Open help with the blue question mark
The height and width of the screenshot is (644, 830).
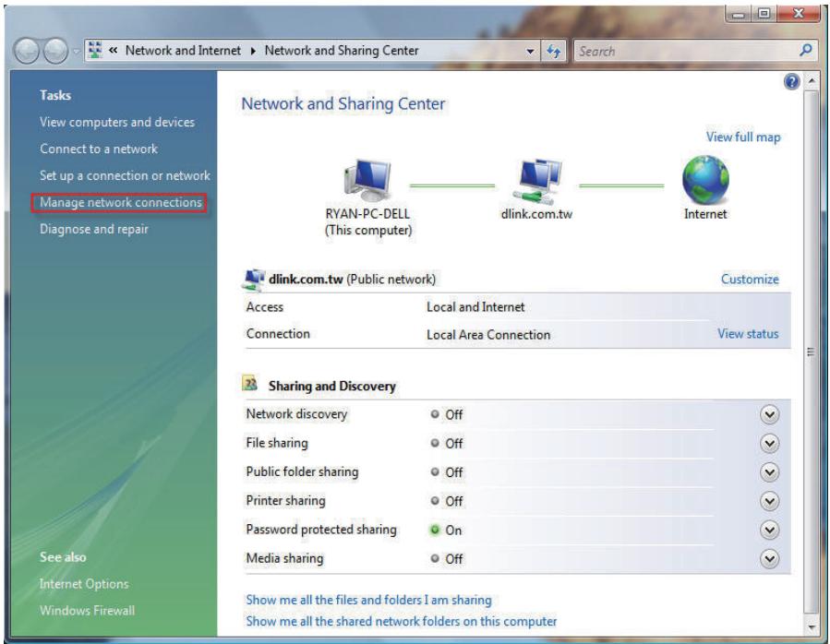791,82
